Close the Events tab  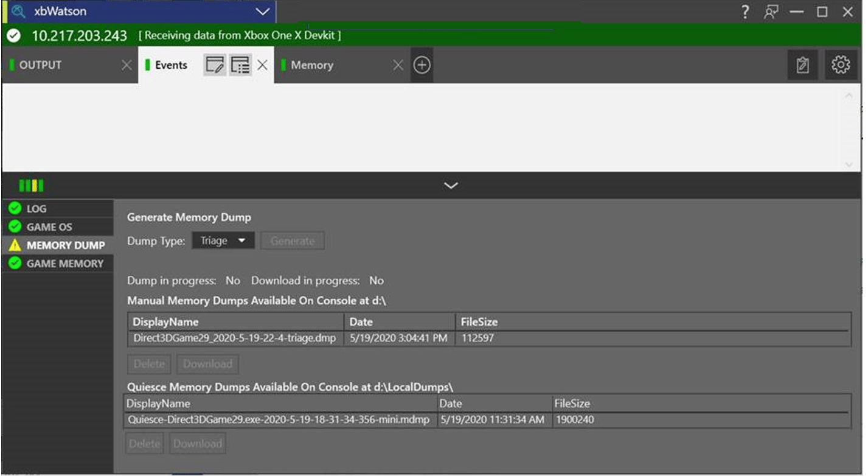point(262,65)
